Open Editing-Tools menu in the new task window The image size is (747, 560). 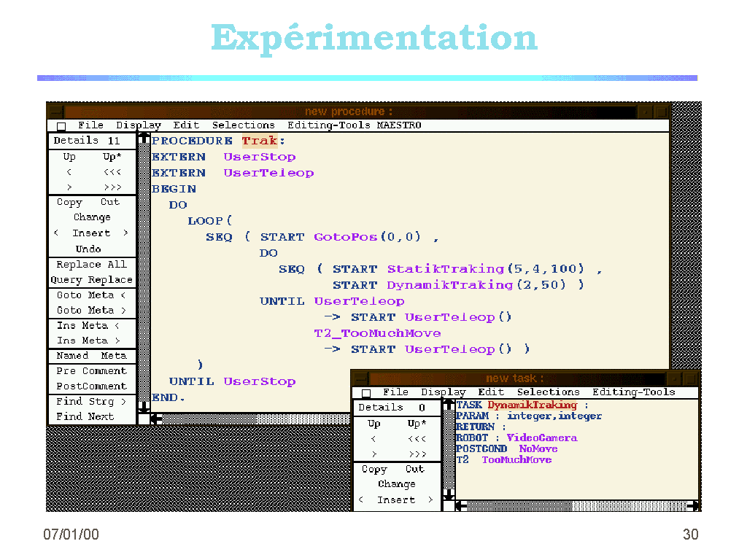633,392
